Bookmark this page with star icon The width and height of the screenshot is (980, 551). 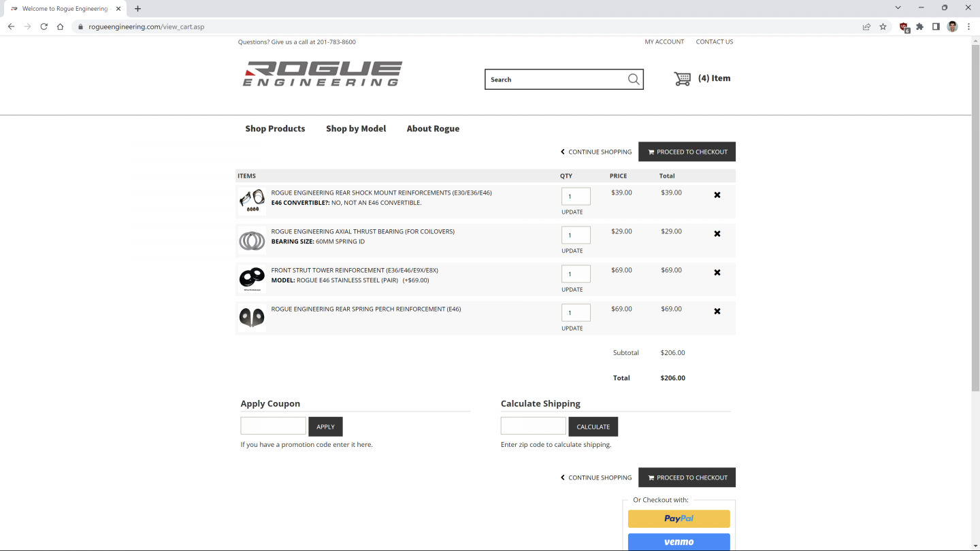pyautogui.click(x=883, y=27)
